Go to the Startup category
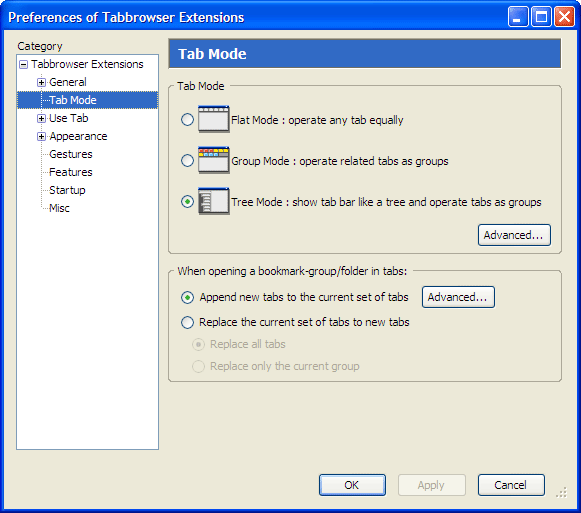Viewport: 581px width, 513px height. tap(67, 190)
